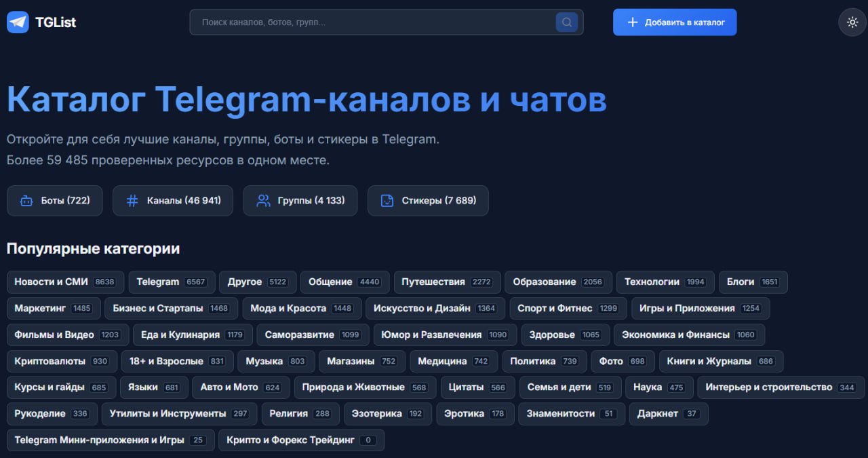
Task: Open the Политика category
Action: [x=545, y=362]
